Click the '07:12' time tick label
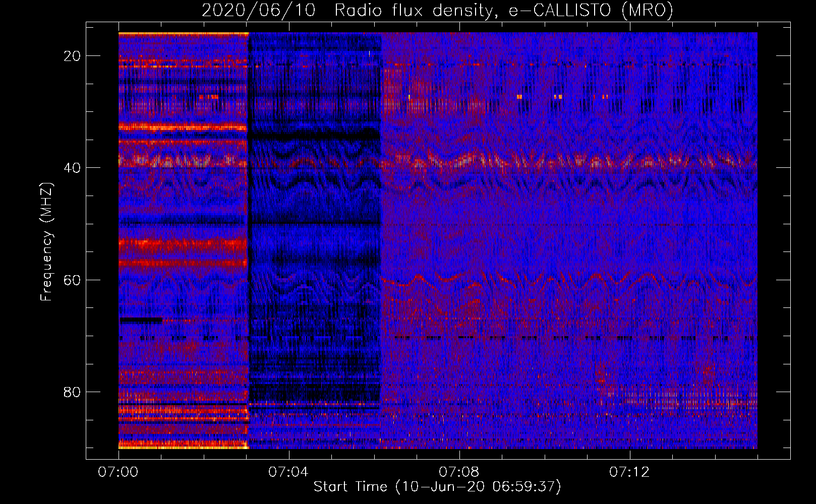 (x=629, y=472)
